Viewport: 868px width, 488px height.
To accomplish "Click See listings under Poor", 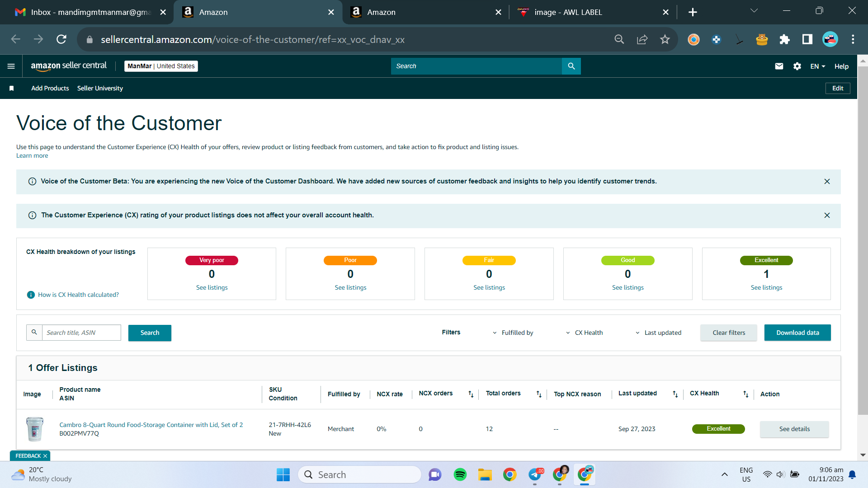I will click(350, 288).
